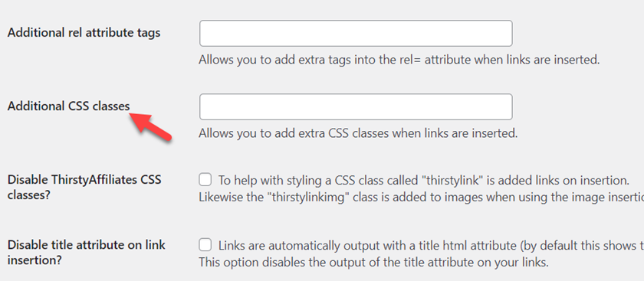Click the Additional rel attribute tags input field
This screenshot has width=644, height=281.
[x=356, y=33]
